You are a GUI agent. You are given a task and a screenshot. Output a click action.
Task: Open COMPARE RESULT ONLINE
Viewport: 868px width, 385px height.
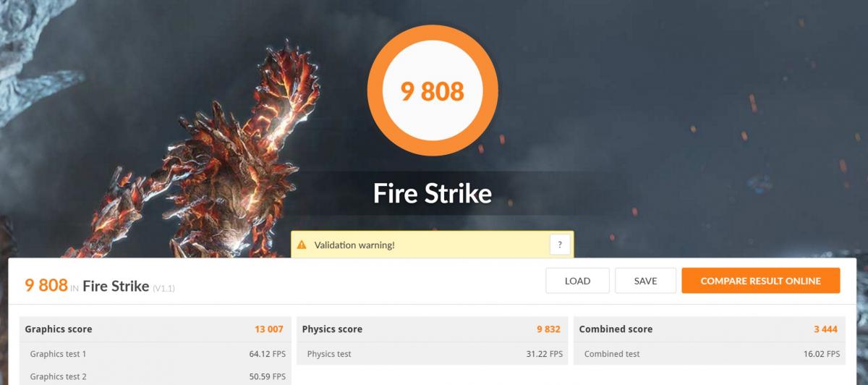click(761, 281)
